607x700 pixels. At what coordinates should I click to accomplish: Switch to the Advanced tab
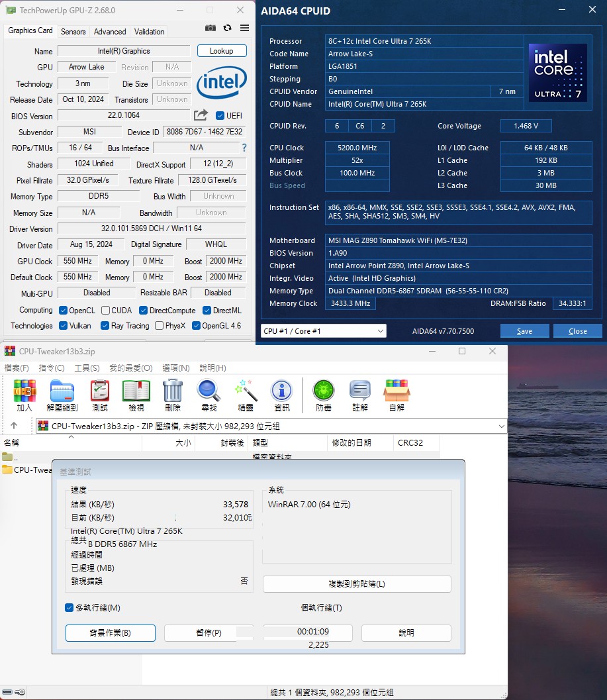[110, 32]
